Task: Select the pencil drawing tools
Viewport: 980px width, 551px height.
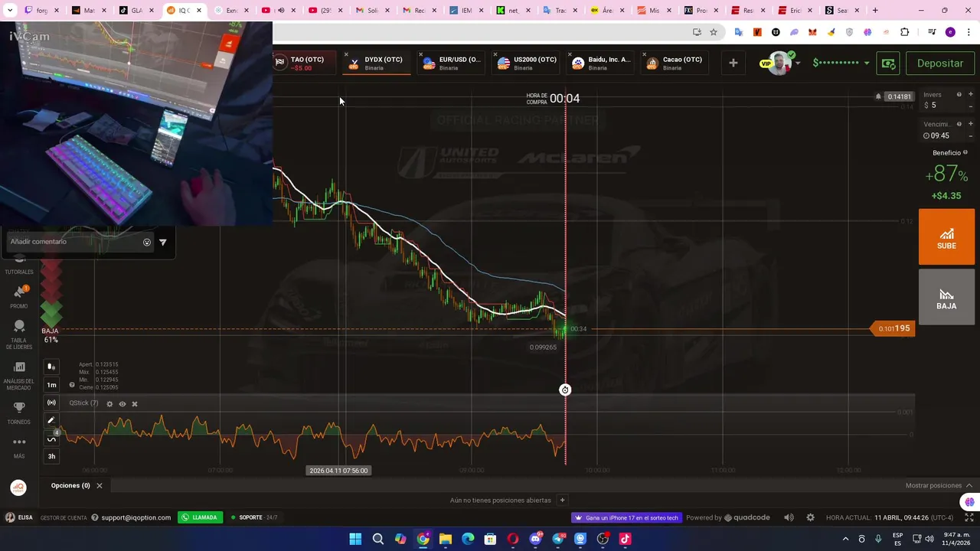Action: [x=51, y=420]
